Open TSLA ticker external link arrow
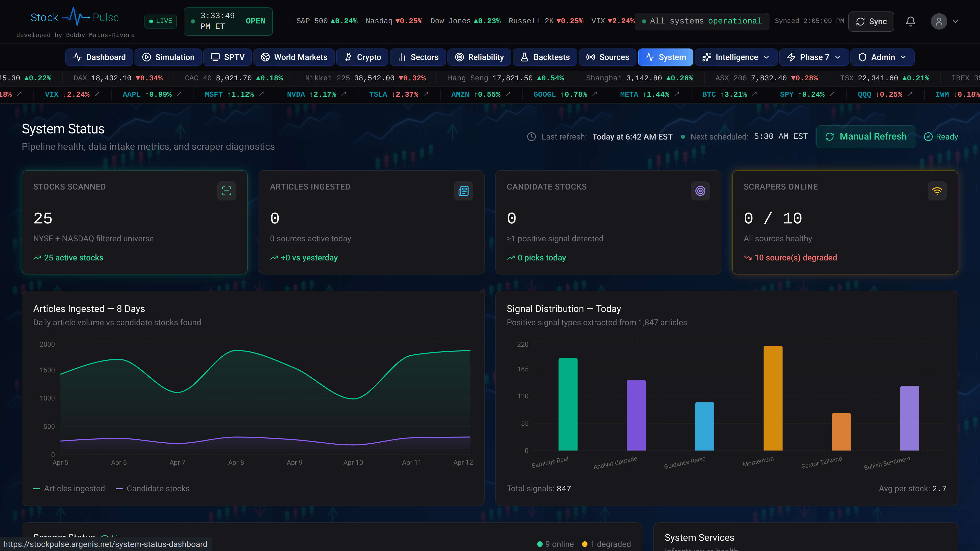This screenshot has width=980, height=551. click(426, 94)
